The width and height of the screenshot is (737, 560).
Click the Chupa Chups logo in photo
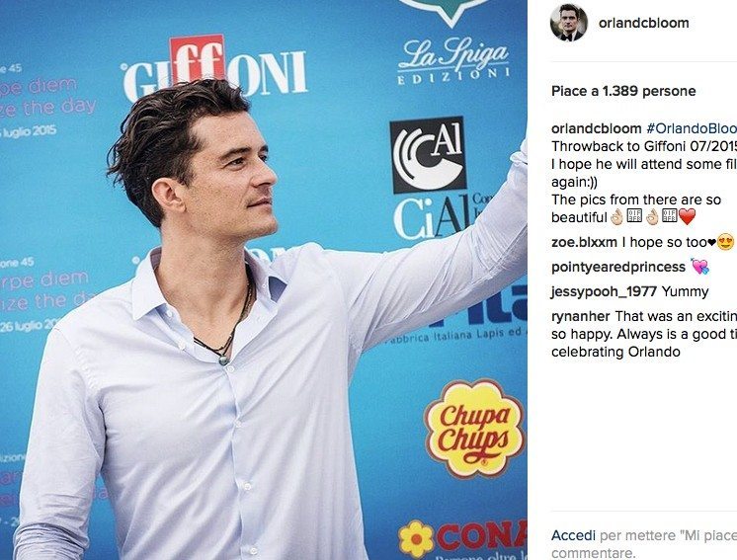click(x=474, y=429)
